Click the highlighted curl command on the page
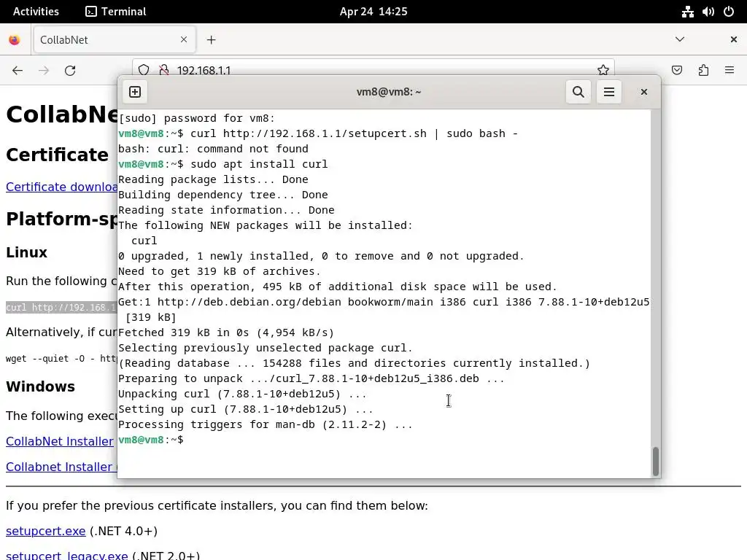Screen dimensions: 747x560 [61, 308]
